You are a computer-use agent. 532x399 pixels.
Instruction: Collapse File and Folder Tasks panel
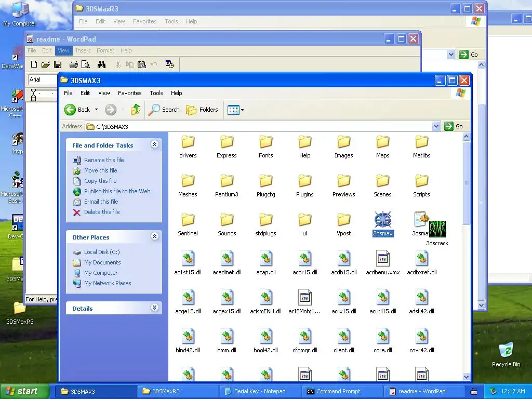point(154,144)
